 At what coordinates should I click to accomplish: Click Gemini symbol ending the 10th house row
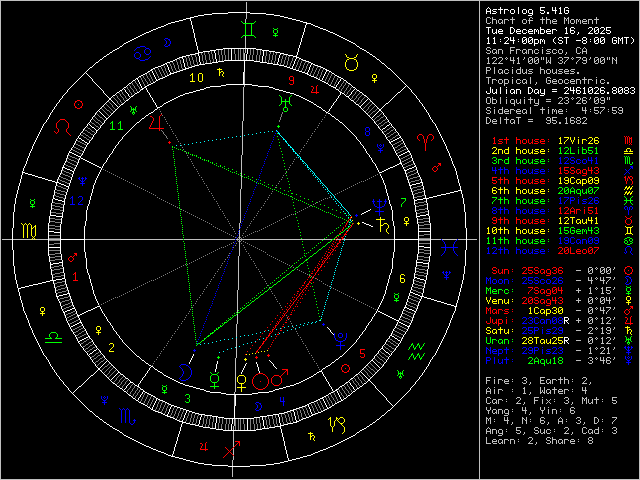629,231
